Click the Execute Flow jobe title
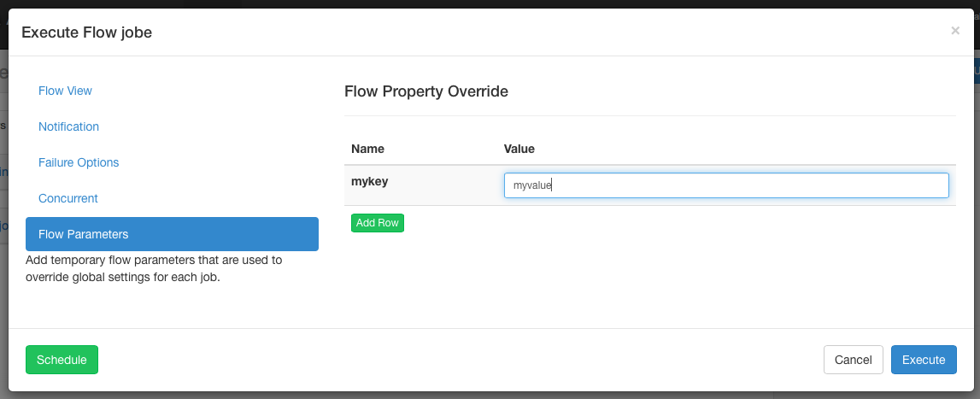The height and width of the screenshot is (399, 980). click(x=86, y=32)
